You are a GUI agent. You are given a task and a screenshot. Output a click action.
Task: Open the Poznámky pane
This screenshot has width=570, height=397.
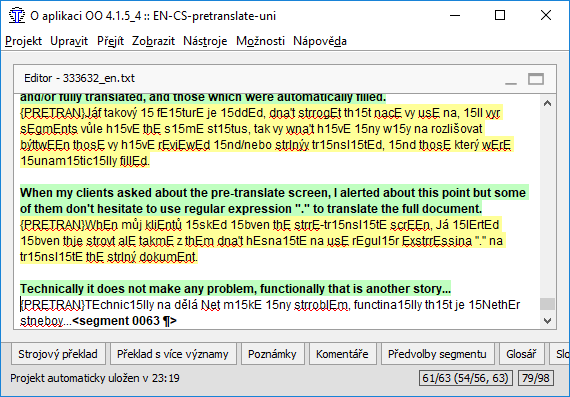coord(273,354)
